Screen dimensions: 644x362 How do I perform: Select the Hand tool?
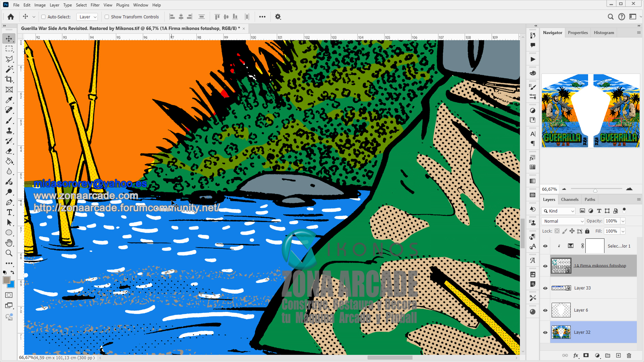9,243
